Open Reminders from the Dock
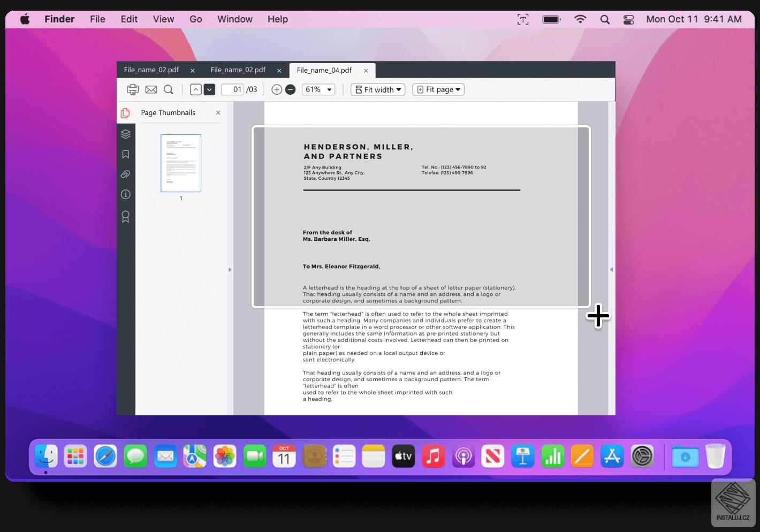 pyautogui.click(x=344, y=457)
